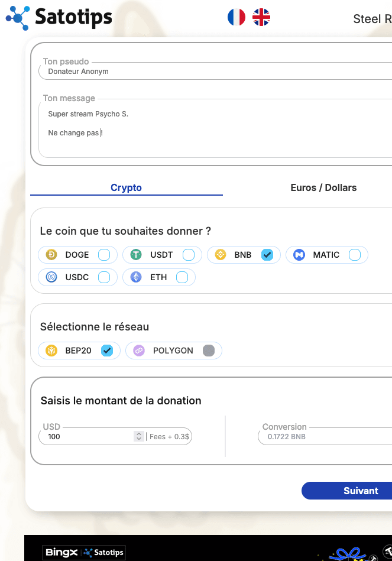Image resolution: width=392 pixels, height=561 pixels.
Task: Click the Suivant button
Action: point(347,491)
